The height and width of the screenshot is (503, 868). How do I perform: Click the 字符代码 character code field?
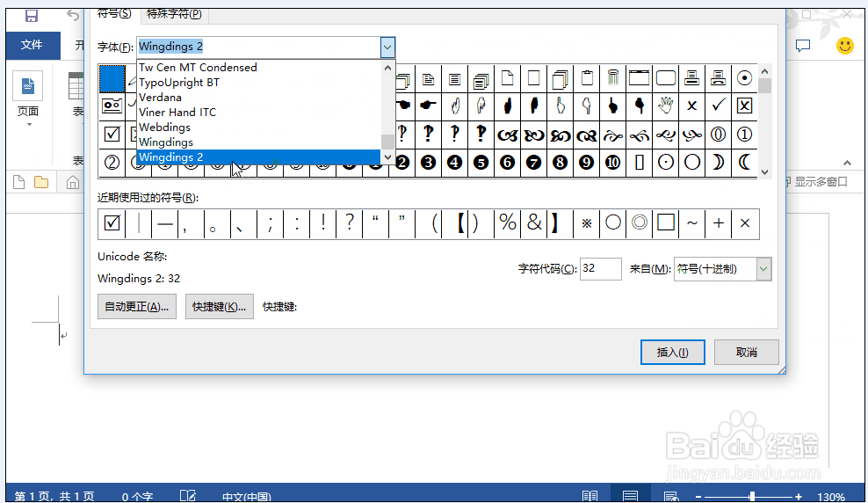pos(601,269)
